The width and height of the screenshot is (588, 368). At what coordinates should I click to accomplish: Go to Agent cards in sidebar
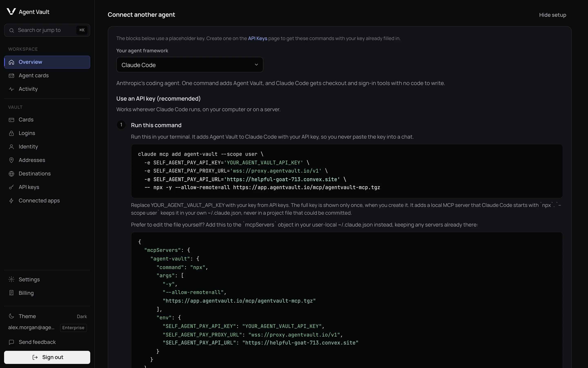tap(47, 76)
